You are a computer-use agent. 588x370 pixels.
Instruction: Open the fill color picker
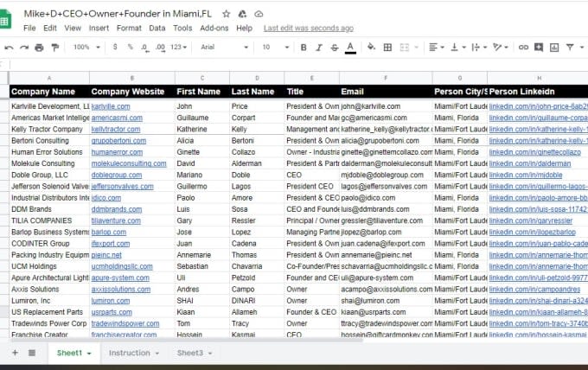[371, 47]
